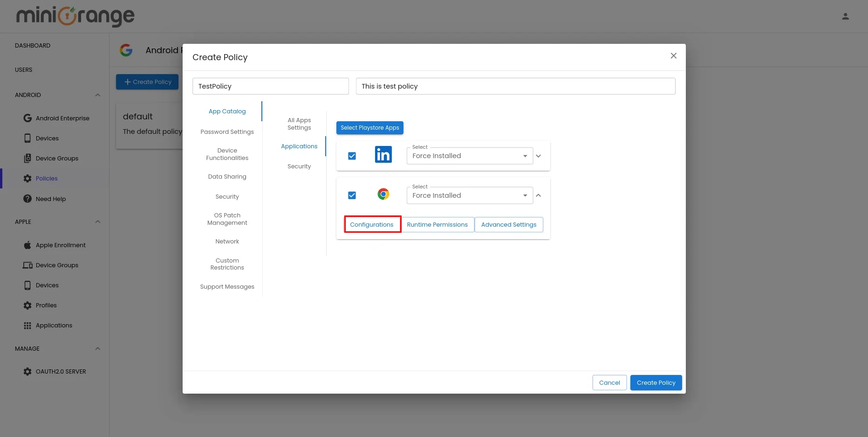The image size is (868, 437).
Task: Open Configurations for the Chrome app
Action: click(372, 224)
